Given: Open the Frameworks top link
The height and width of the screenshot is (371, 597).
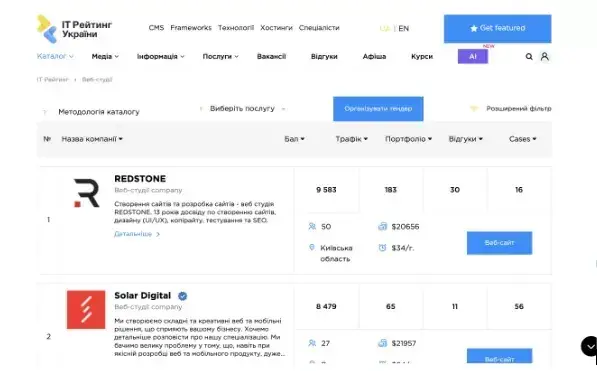Looking at the screenshot, I should 191,28.
